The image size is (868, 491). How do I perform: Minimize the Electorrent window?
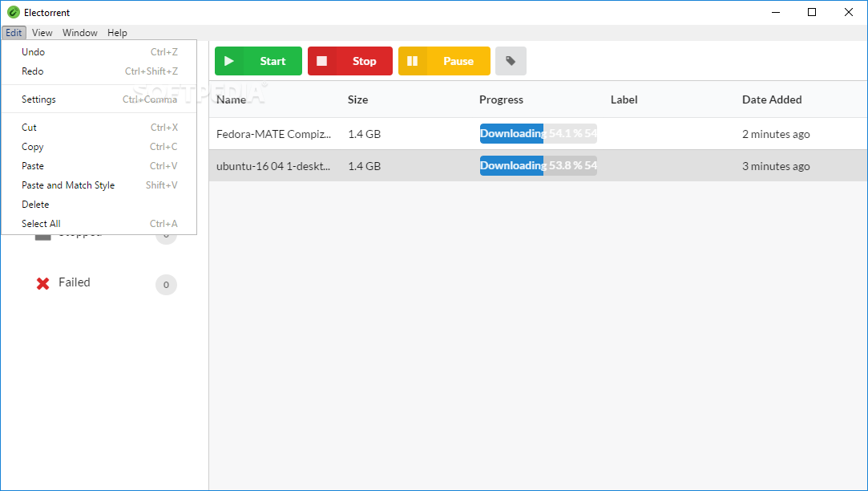point(776,12)
